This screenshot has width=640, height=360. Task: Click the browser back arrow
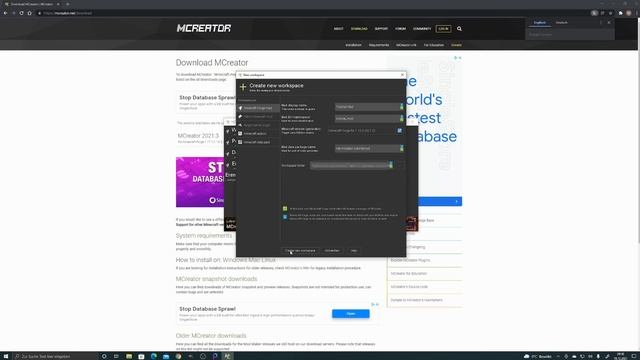point(5,13)
